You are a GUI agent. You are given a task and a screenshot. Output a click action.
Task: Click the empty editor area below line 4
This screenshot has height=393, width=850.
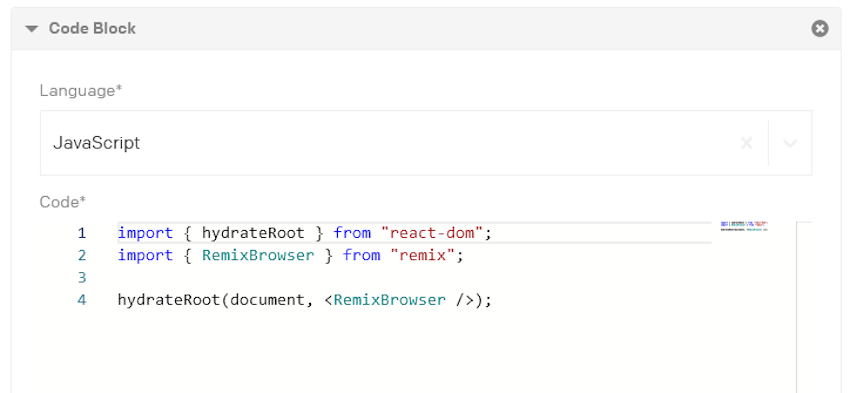pyautogui.click(x=412, y=352)
